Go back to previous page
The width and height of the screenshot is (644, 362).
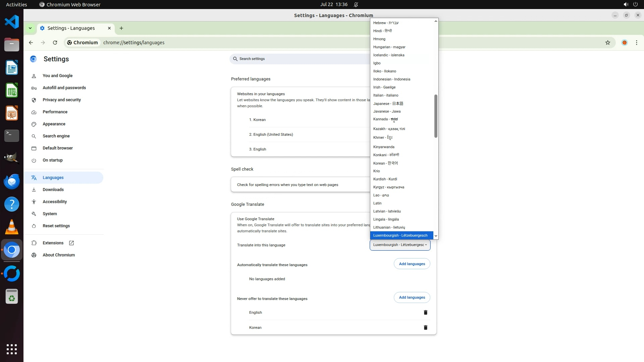click(31, 43)
